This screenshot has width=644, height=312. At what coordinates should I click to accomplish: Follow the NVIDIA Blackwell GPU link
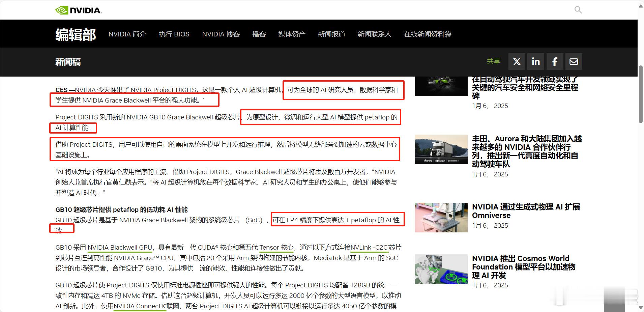point(120,248)
